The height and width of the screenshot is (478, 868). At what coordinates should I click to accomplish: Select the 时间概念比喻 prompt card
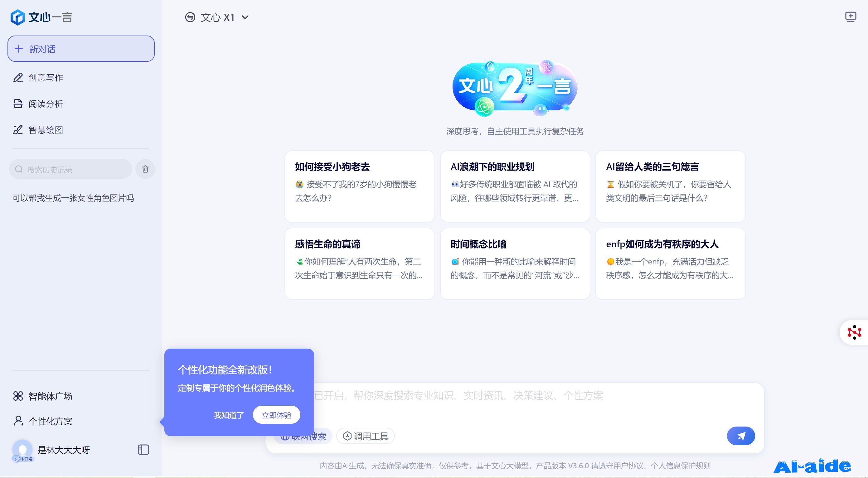coord(515,264)
